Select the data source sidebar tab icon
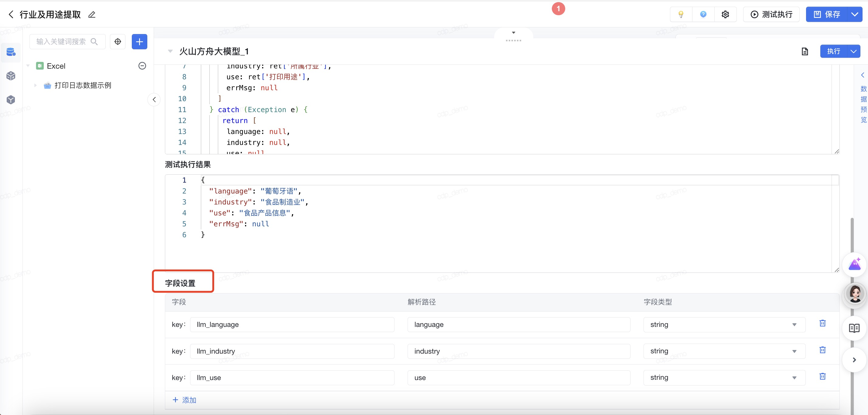The height and width of the screenshot is (415, 868). (11, 52)
